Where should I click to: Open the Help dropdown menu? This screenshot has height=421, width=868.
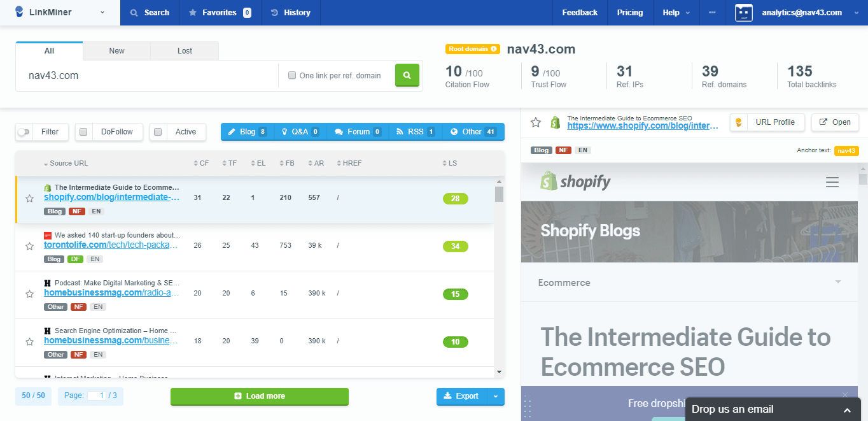(x=676, y=13)
